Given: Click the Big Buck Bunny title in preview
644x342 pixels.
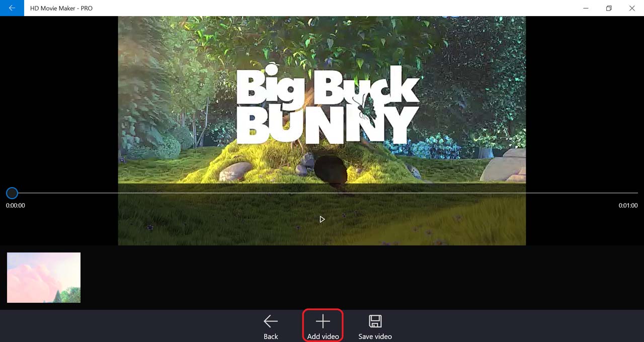Looking at the screenshot, I should [327, 106].
